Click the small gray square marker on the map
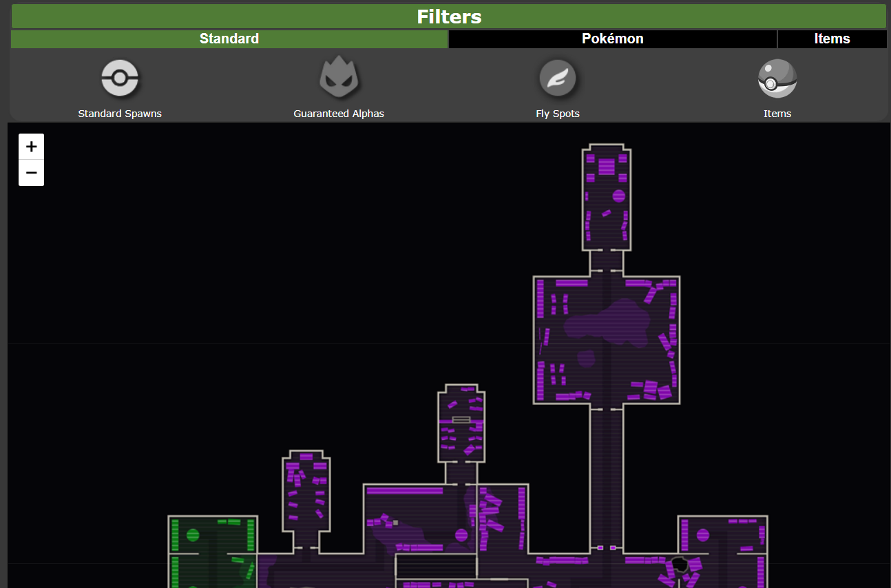Image resolution: width=891 pixels, height=588 pixels. (395, 523)
